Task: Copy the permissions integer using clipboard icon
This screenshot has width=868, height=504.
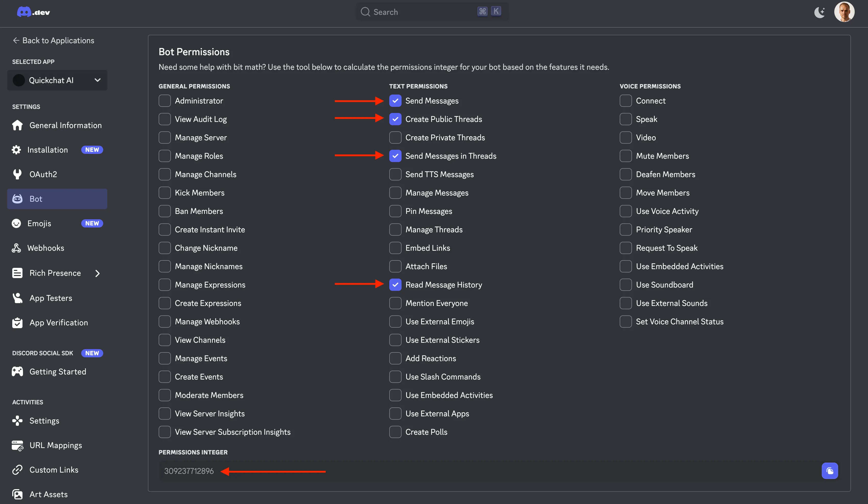Action: click(830, 471)
